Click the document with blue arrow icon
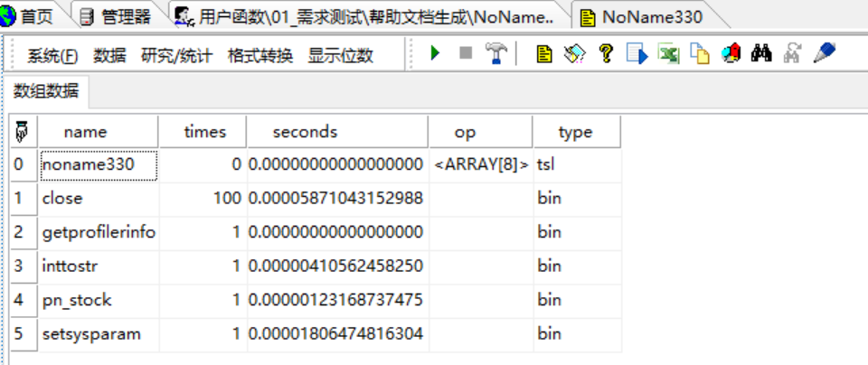This screenshot has height=365, width=868. tap(637, 54)
